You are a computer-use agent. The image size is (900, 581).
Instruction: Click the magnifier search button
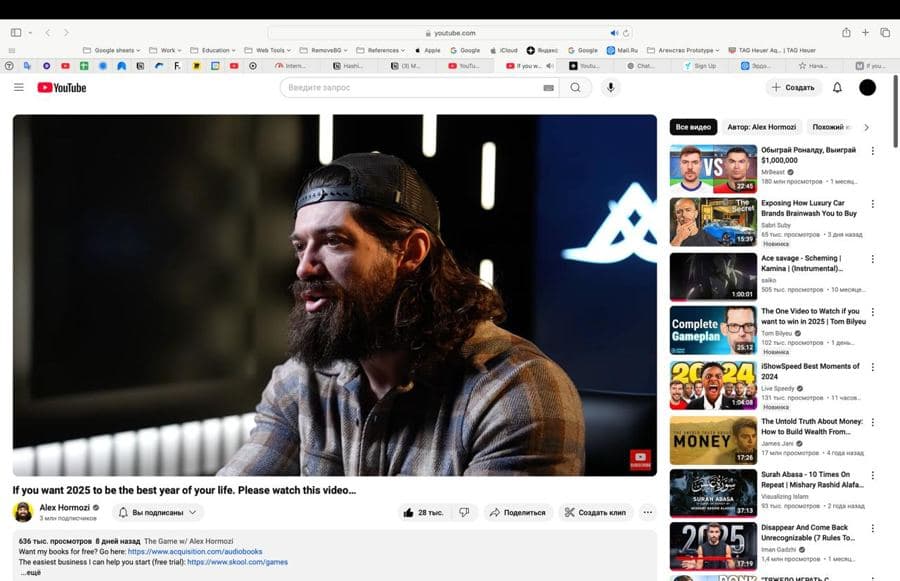click(575, 87)
